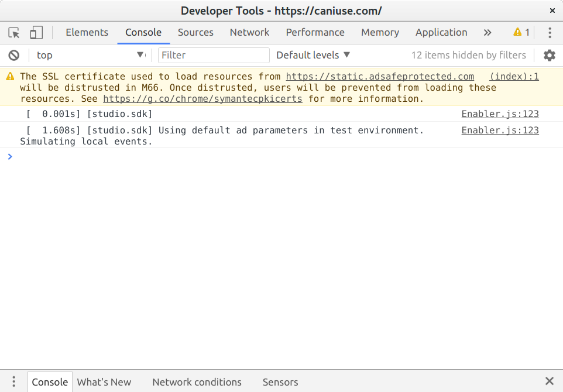Open the Sources tab

[195, 33]
